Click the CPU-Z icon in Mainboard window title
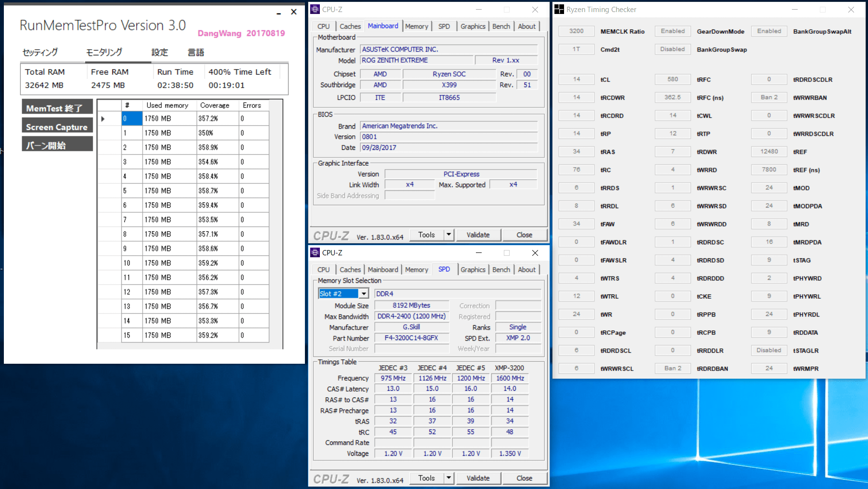 315,9
